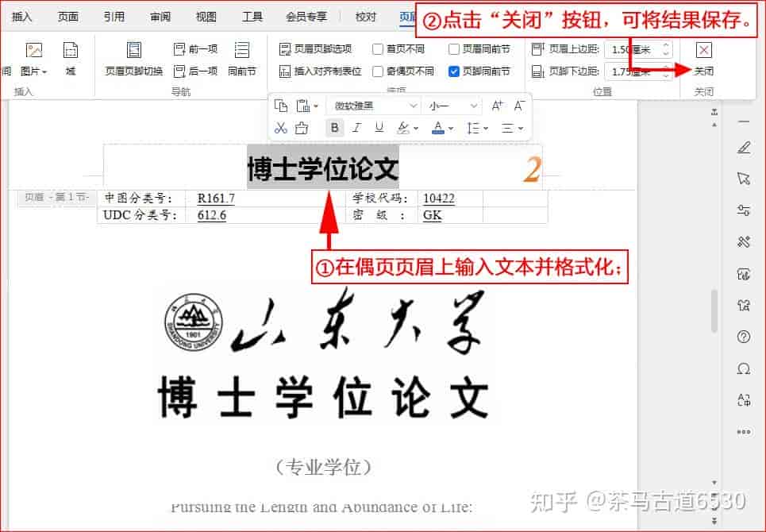This screenshot has width=766, height=532.
Task: Open the 小一 font size dropdown
Action: tap(473, 106)
